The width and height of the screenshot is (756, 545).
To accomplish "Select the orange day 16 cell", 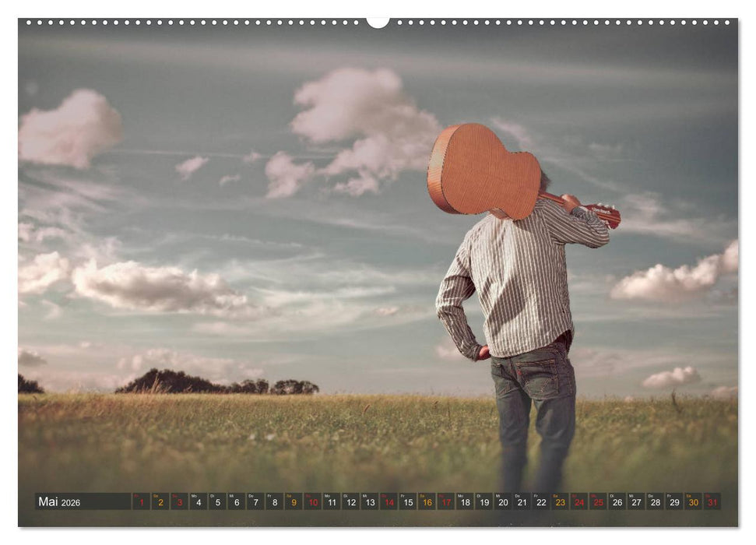I will [427, 502].
